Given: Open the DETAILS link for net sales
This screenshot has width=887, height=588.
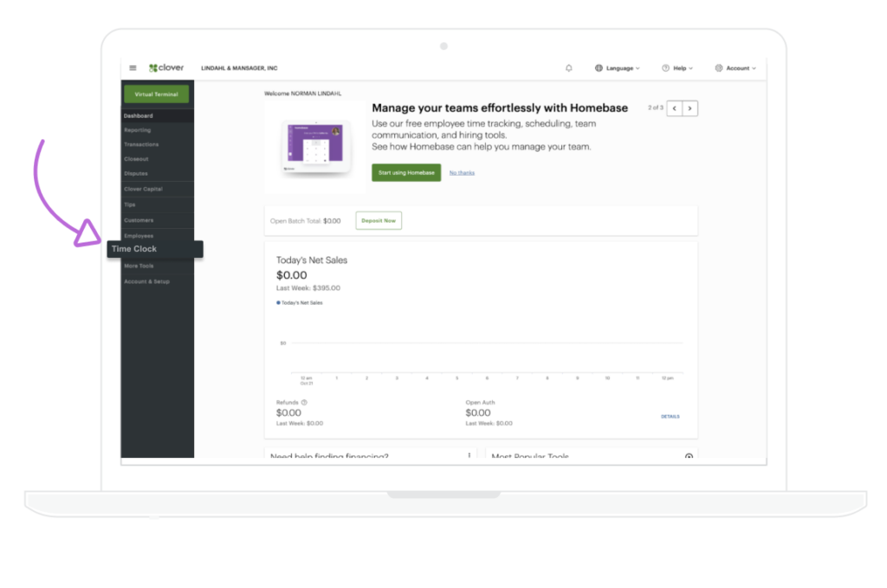Looking at the screenshot, I should 670,417.
